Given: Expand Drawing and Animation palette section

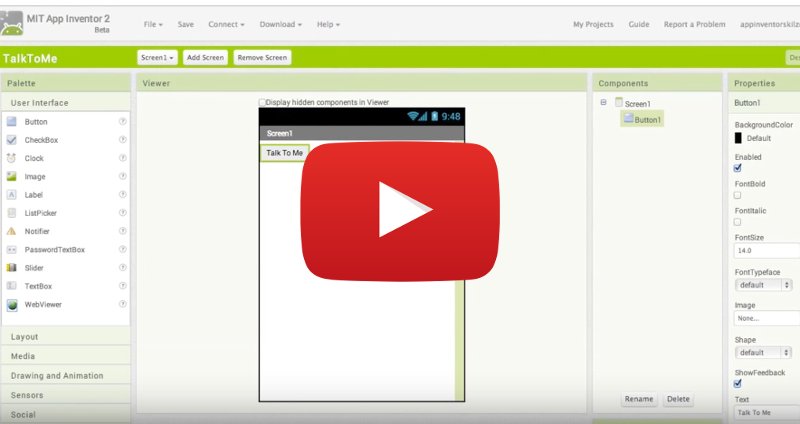Looking at the screenshot, I should [x=66, y=376].
